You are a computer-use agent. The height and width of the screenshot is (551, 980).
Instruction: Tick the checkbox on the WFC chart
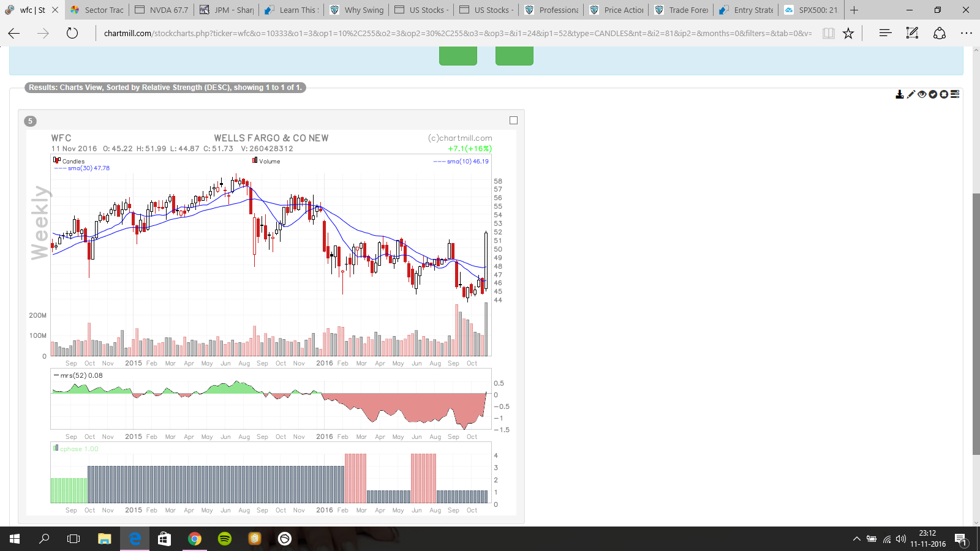[x=513, y=121]
